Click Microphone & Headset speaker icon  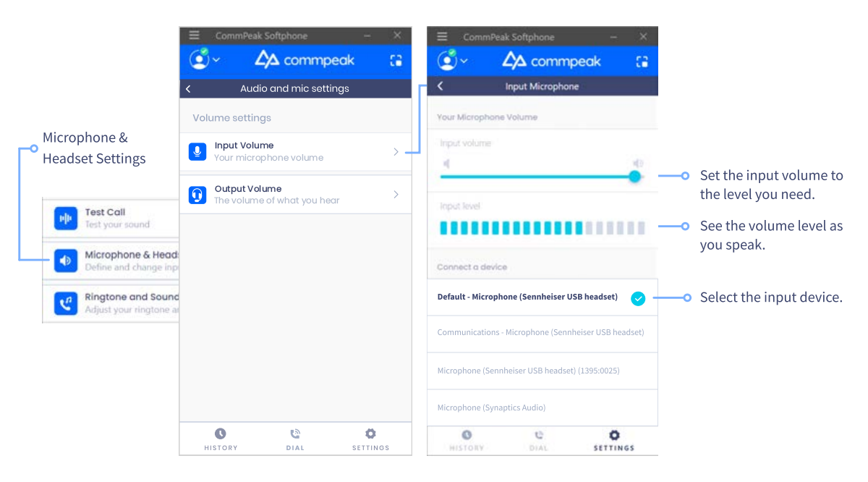coord(66,261)
